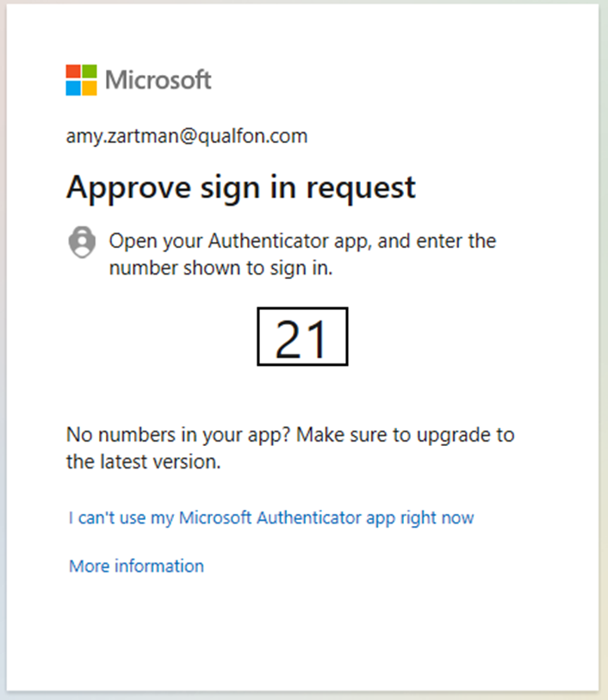The width and height of the screenshot is (608, 700).
Task: Click the blue square of the Microsoft logo
Action: coord(73,88)
